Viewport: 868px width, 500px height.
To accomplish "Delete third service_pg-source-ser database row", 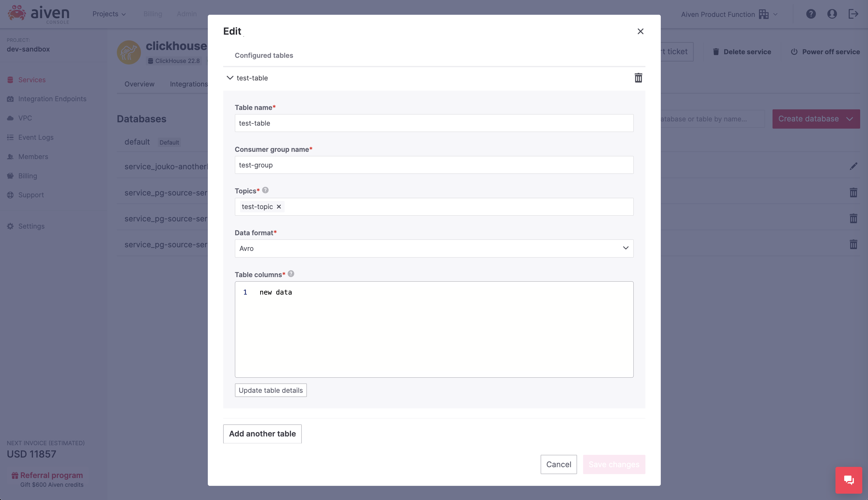I will tap(854, 245).
